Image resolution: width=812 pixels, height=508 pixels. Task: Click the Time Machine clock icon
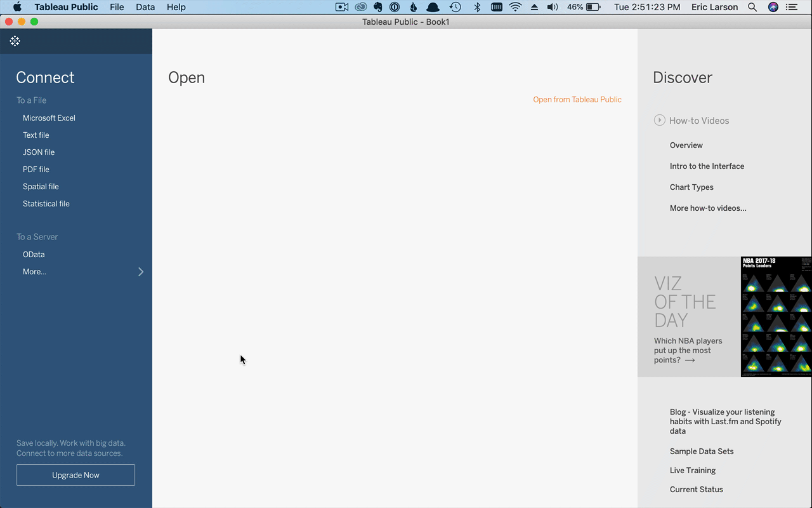pos(455,7)
